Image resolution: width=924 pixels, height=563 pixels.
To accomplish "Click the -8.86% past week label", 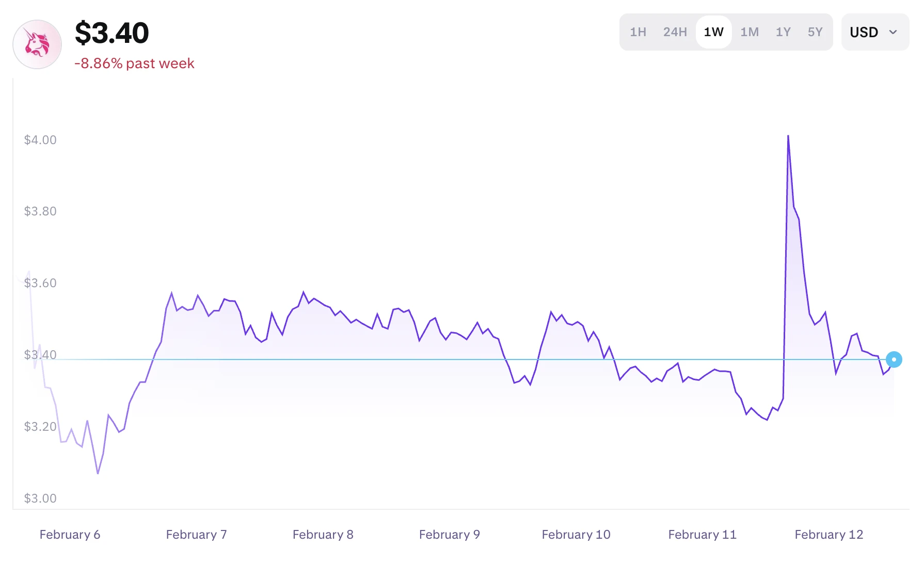I will (x=134, y=64).
